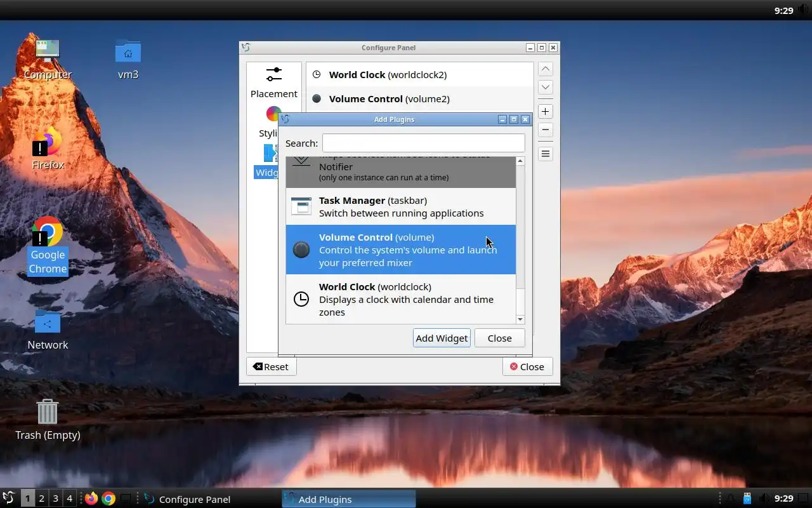Select the Task Manager (taskbar) plugin
The image size is (812, 508).
[x=401, y=206]
